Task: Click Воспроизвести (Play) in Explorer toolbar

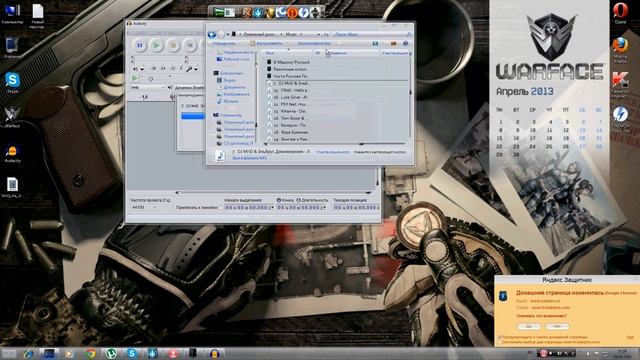Action: tap(269, 43)
